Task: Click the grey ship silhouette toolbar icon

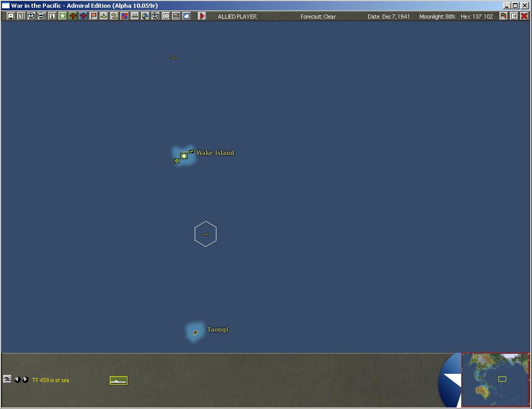Action: click(x=135, y=16)
